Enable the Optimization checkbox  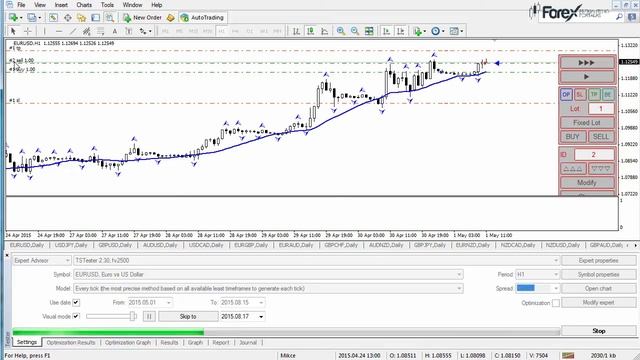[556, 303]
